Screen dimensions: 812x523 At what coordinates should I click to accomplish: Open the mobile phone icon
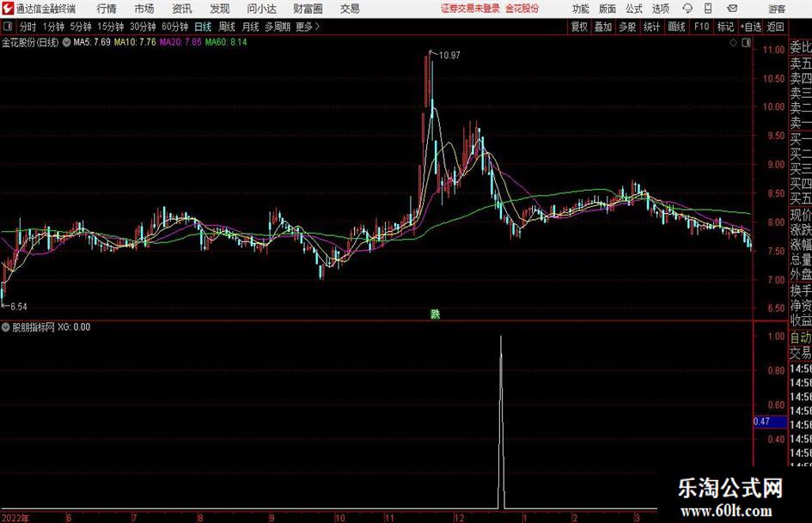(708, 9)
